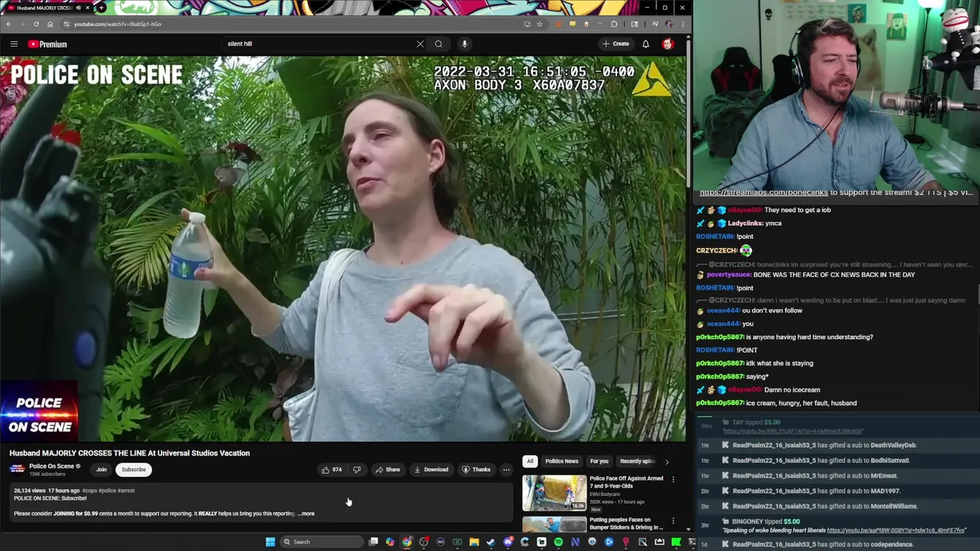Open File Explorer from the taskbar
The height and width of the screenshot is (551, 980).
pos(474,542)
